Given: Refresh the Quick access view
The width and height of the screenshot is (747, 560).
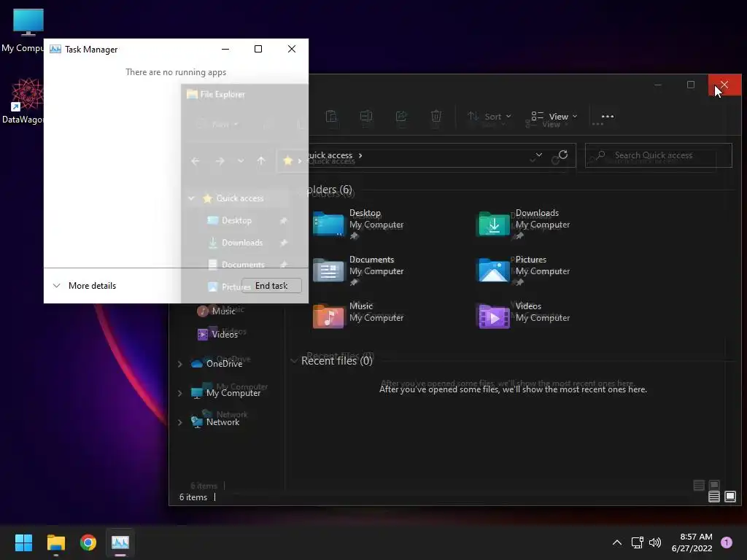Looking at the screenshot, I should 563,155.
